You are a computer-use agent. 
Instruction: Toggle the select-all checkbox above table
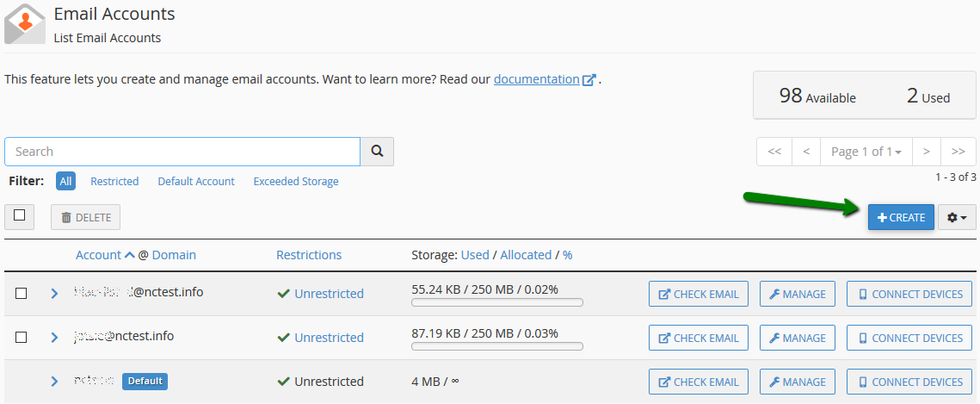tap(20, 216)
